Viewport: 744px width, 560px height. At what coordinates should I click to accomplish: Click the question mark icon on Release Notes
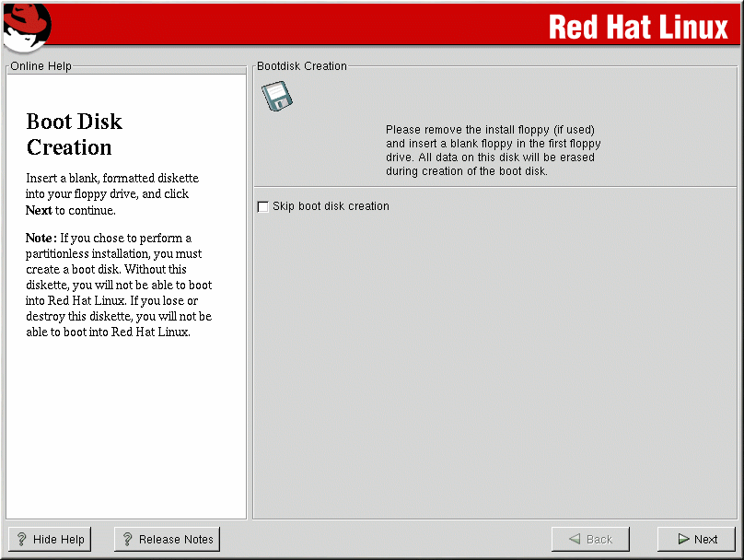[128, 540]
